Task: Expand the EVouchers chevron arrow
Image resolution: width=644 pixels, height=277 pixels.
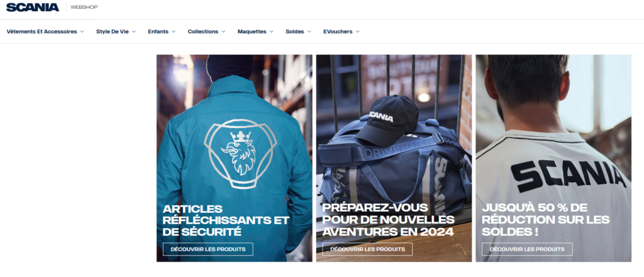Action: (x=358, y=31)
